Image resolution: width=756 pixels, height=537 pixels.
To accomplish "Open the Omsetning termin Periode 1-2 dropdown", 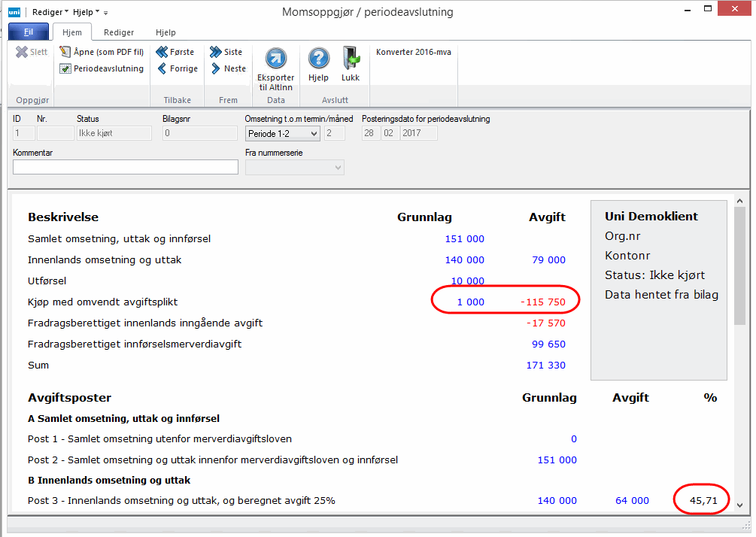I will [283, 133].
